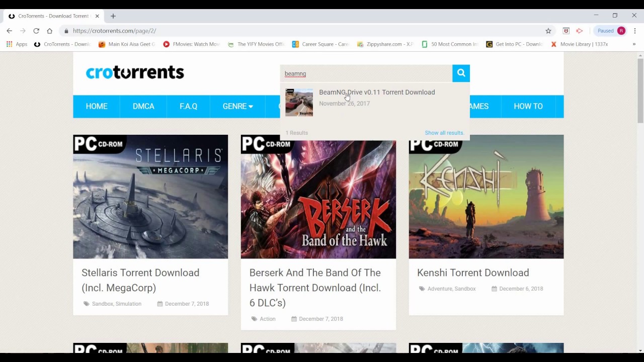
Task: Click the search field containing beamng
Action: [x=366, y=73]
